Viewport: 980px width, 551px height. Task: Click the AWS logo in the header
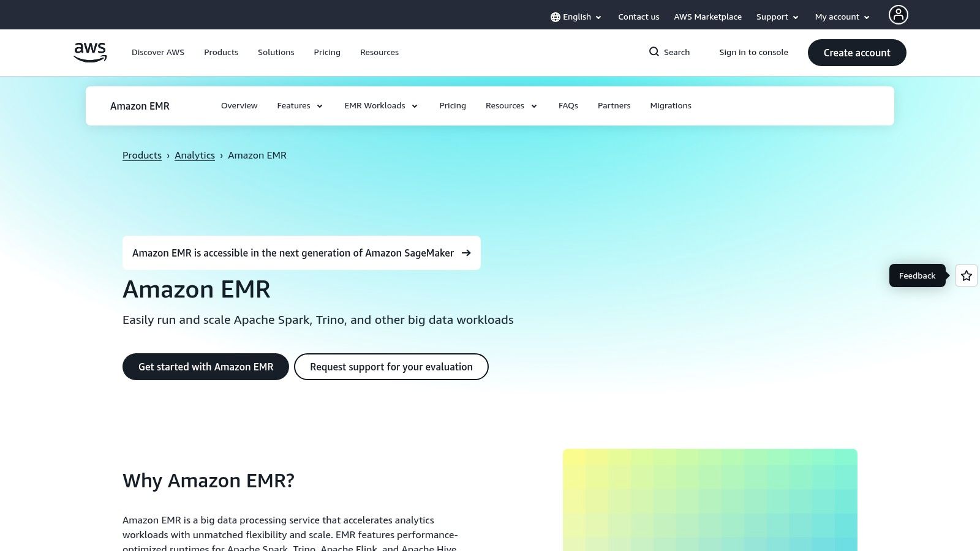pyautogui.click(x=89, y=52)
